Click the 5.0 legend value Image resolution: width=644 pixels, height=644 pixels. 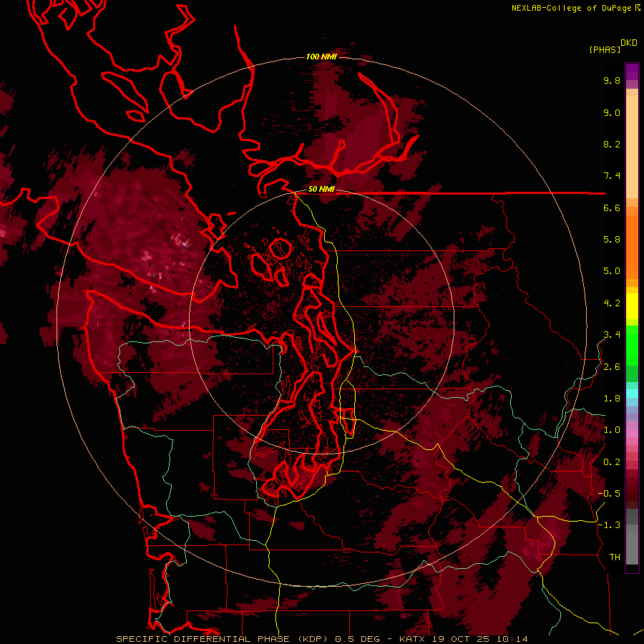[x=612, y=271]
